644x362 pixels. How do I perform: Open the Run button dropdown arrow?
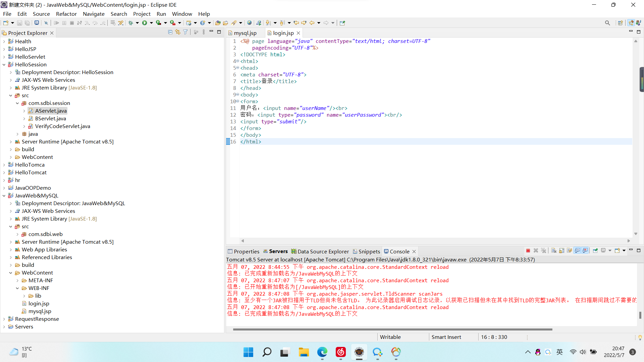pyautogui.click(x=151, y=23)
